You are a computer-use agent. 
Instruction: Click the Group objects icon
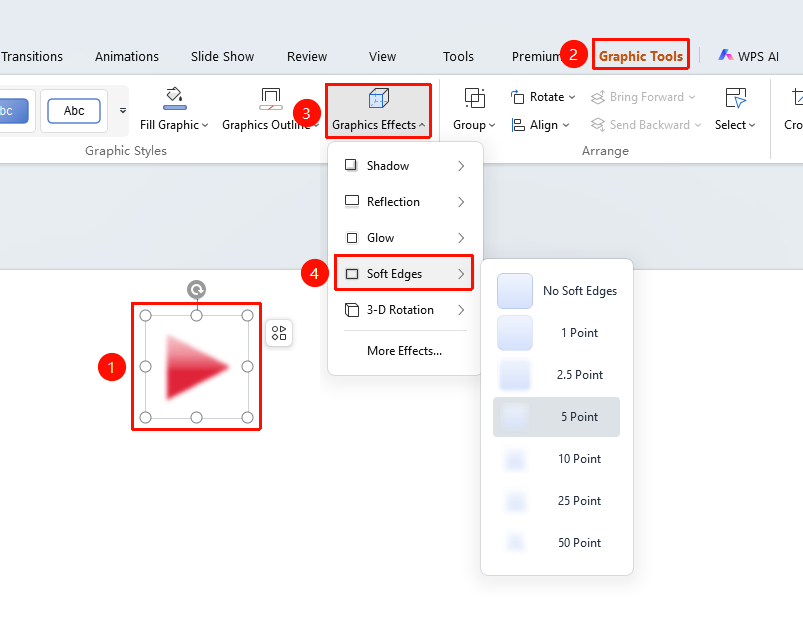pos(475,98)
